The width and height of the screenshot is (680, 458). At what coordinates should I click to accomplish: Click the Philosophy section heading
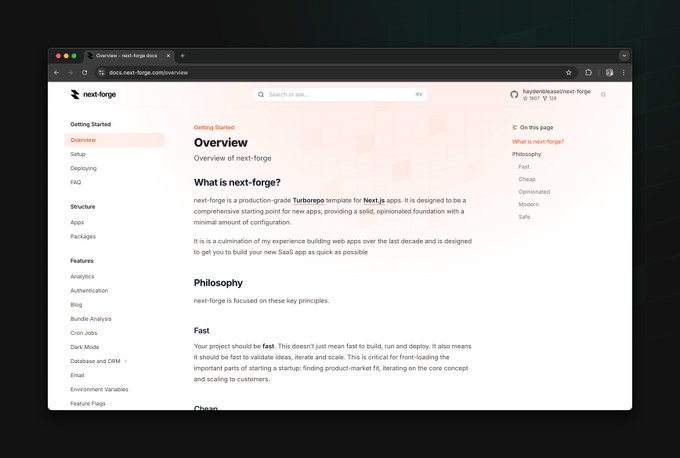218,283
